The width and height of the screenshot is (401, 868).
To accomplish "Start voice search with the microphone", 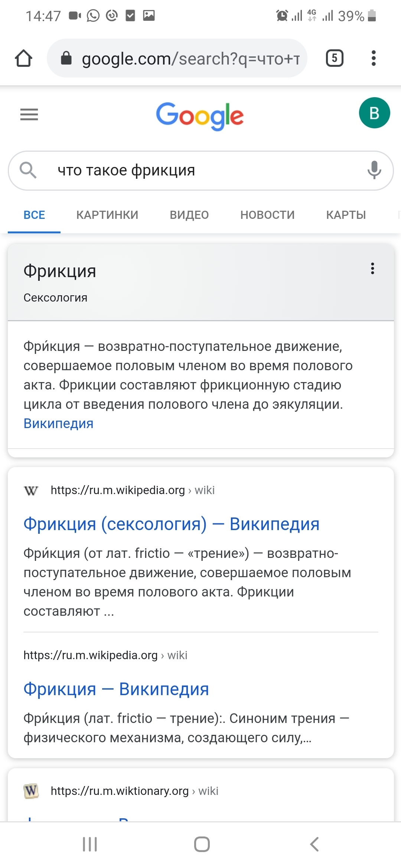I will (374, 170).
